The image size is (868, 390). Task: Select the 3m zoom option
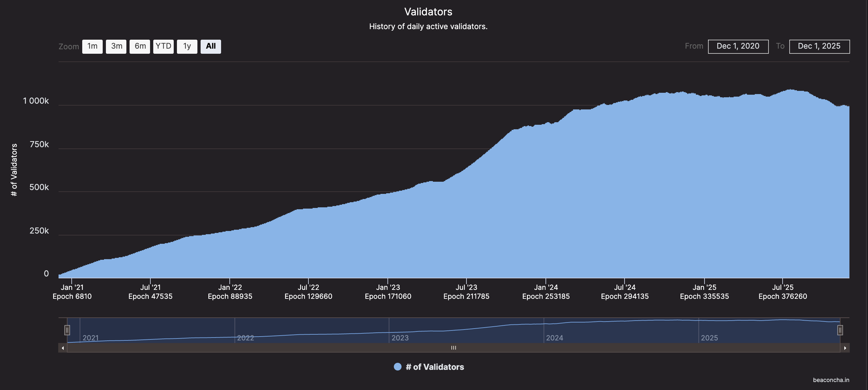[116, 46]
